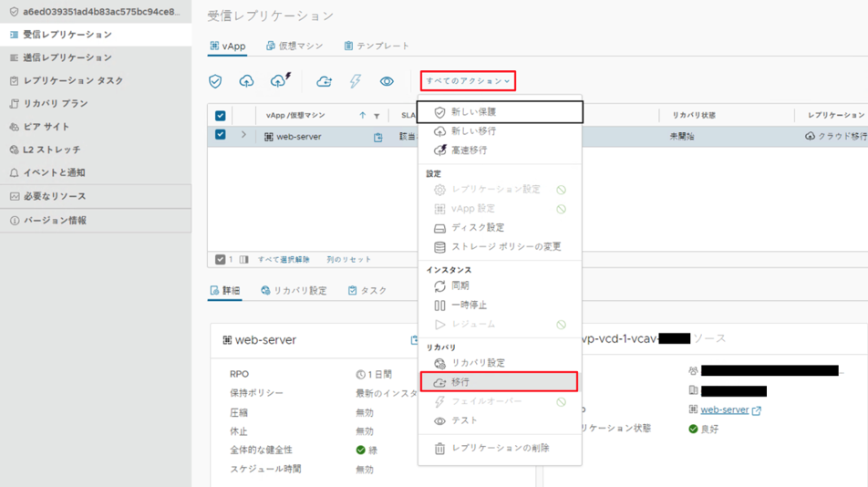Toggle the select-all checkbox in table header
This screenshot has height=487, width=868.
pos(221,115)
